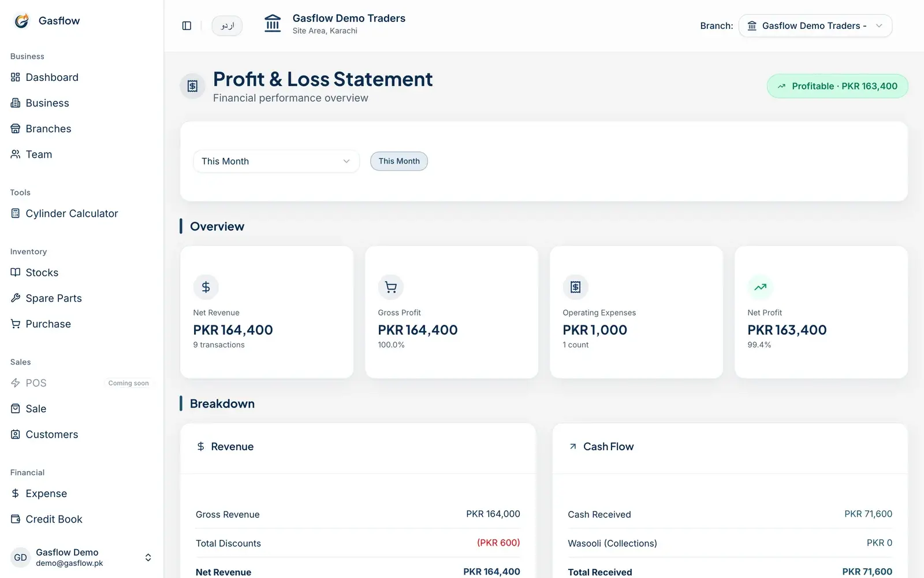
Task: Open the Branch selector dropdown
Action: (x=815, y=26)
